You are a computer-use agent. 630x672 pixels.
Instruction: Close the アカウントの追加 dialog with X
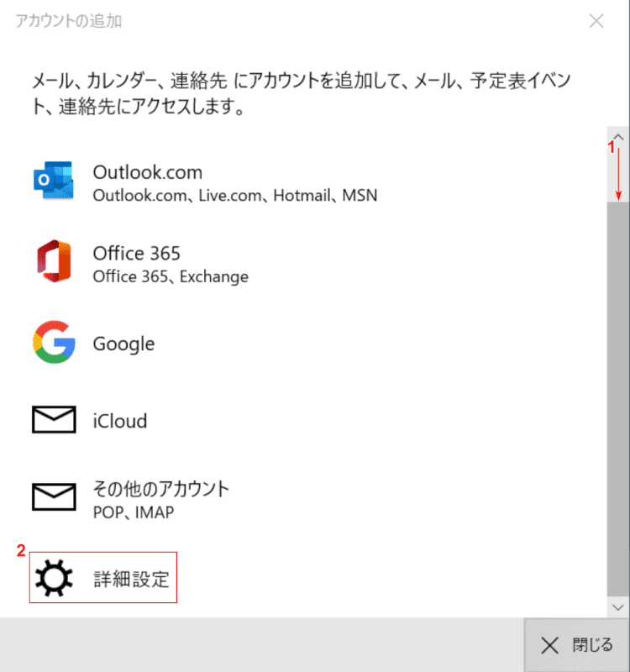coord(596,20)
